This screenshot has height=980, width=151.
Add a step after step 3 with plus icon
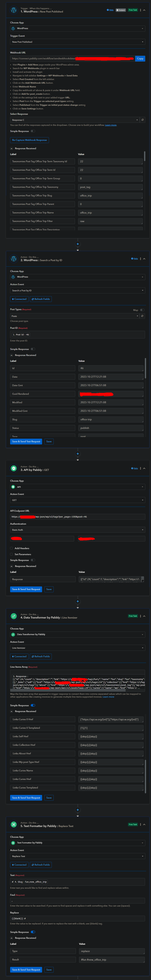(x=78, y=601)
